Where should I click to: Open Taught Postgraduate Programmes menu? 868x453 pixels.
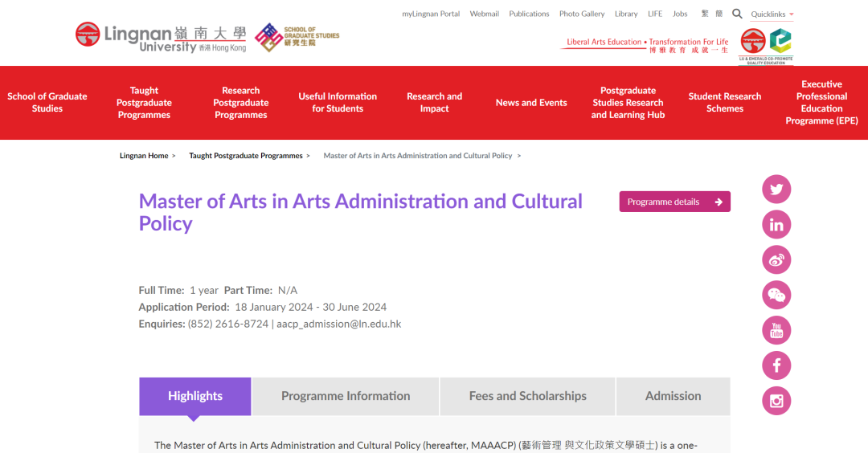point(144,102)
